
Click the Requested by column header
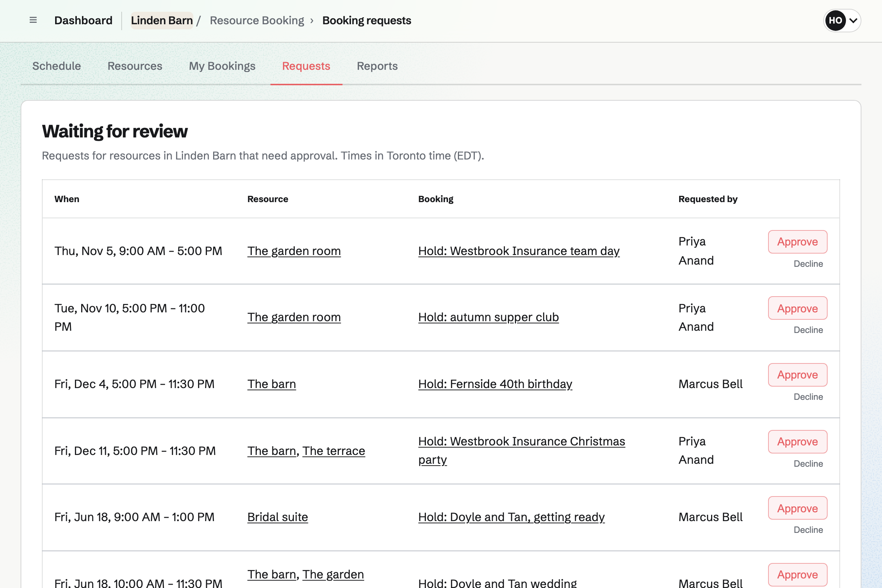708,199
